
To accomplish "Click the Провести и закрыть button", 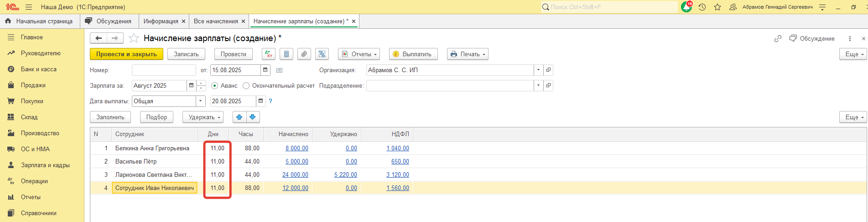I will click(126, 54).
